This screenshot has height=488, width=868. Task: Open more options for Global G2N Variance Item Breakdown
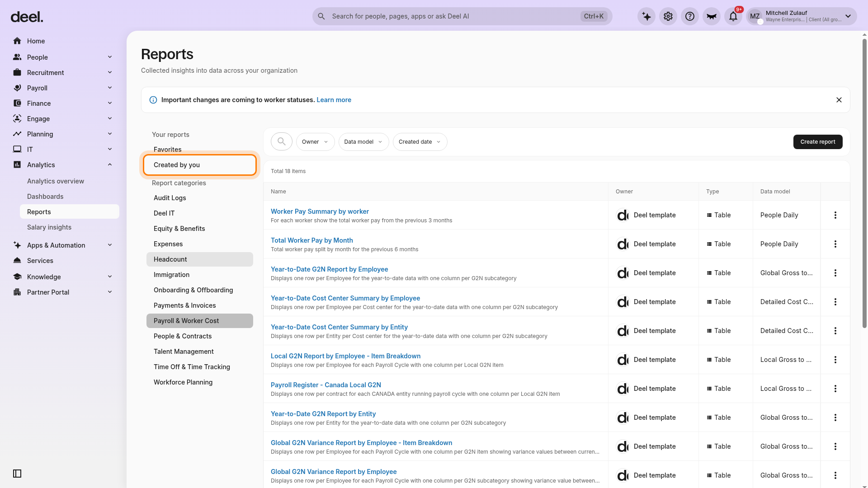835,446
